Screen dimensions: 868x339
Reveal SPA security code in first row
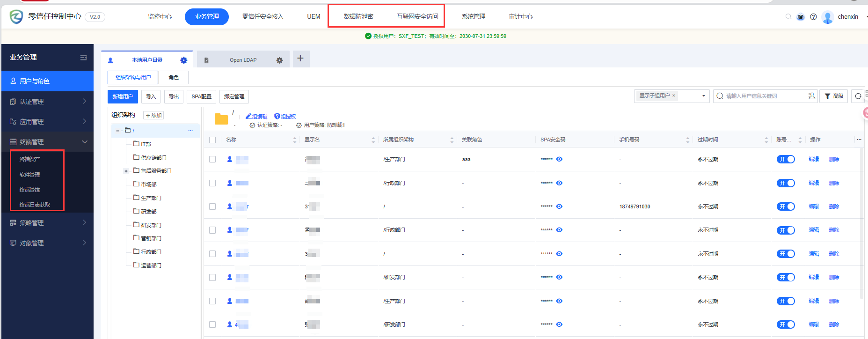559,159
